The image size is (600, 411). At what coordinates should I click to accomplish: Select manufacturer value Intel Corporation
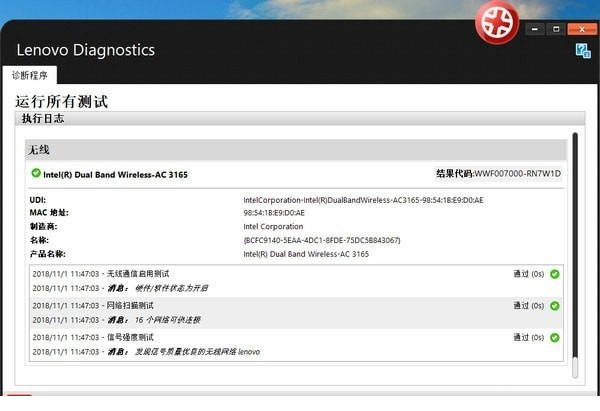coord(273,227)
